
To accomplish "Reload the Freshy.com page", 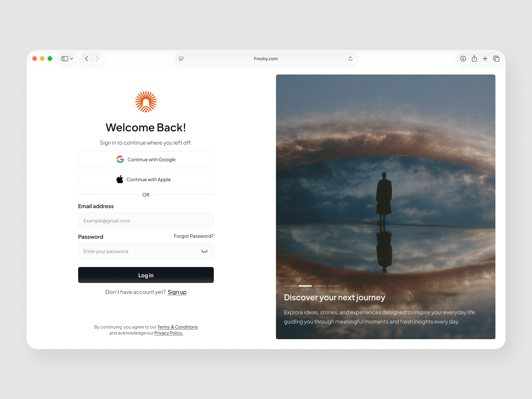I will (350, 59).
